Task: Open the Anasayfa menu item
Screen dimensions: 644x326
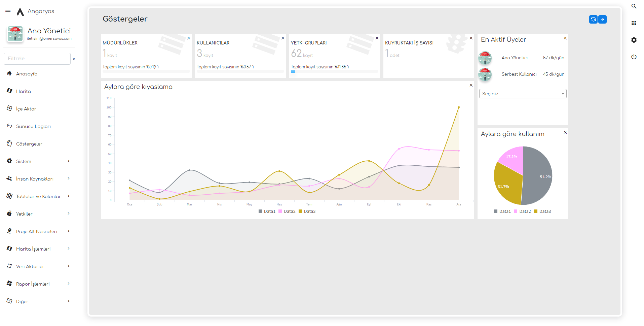Action: click(x=27, y=74)
